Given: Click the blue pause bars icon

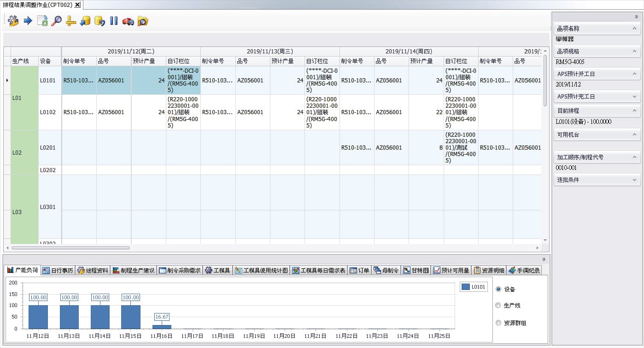Looking at the screenshot, I should click(114, 21).
